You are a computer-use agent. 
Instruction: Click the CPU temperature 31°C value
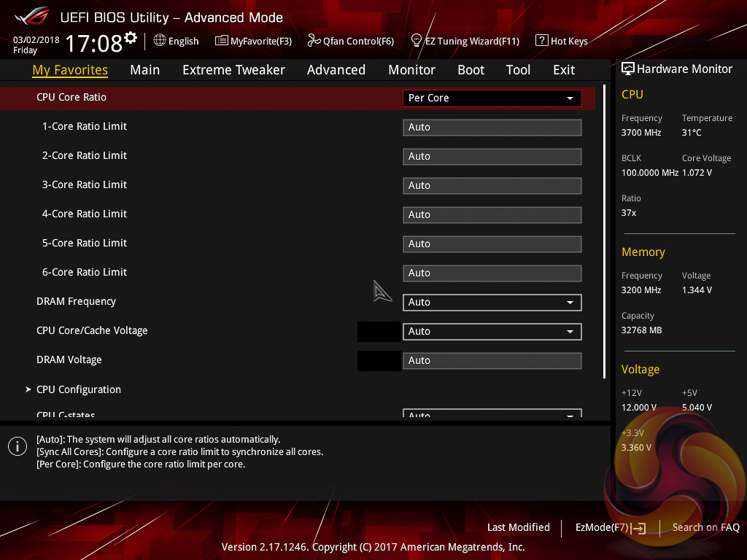(692, 133)
